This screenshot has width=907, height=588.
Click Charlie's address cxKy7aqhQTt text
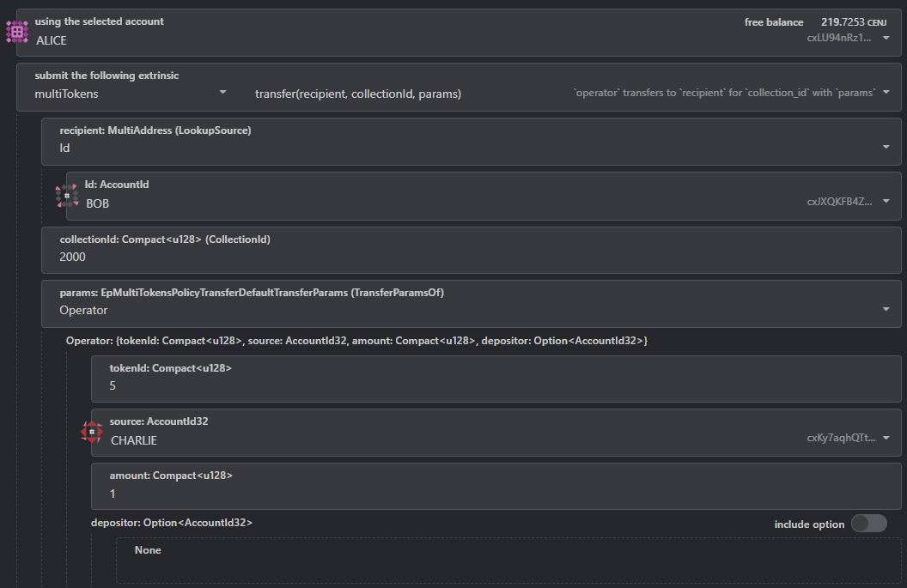coord(841,438)
